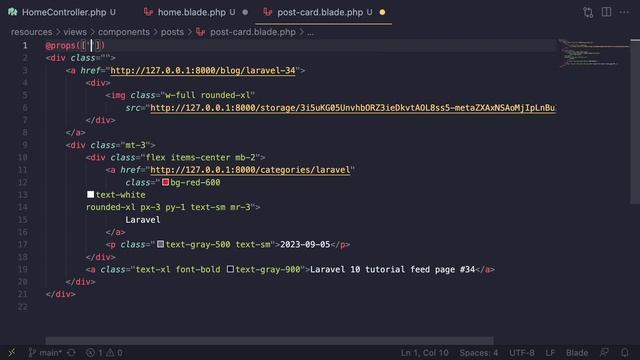Click the "flex items-center mb-2" class value
The height and width of the screenshot is (360, 640).
coord(200,157)
